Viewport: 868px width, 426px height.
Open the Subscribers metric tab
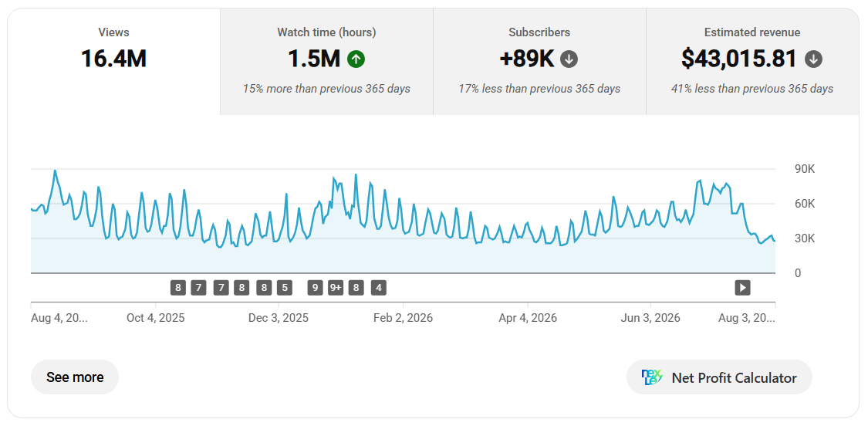point(540,62)
